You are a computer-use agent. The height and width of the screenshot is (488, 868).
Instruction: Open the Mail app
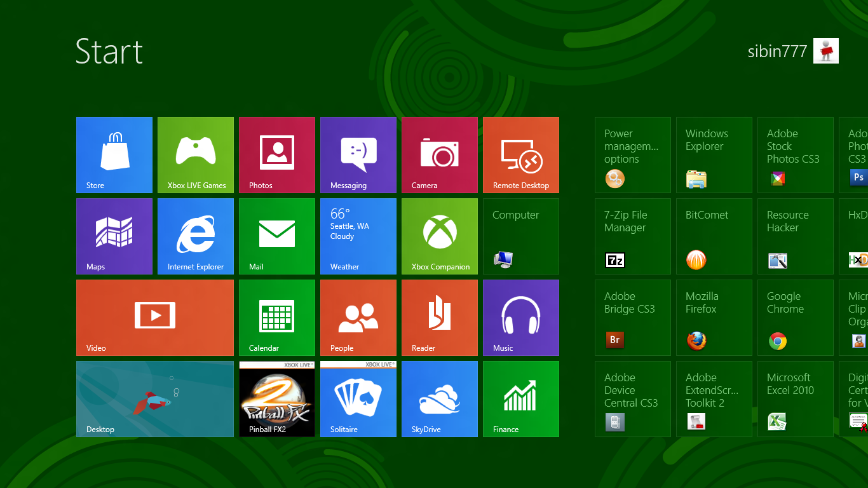coord(276,236)
